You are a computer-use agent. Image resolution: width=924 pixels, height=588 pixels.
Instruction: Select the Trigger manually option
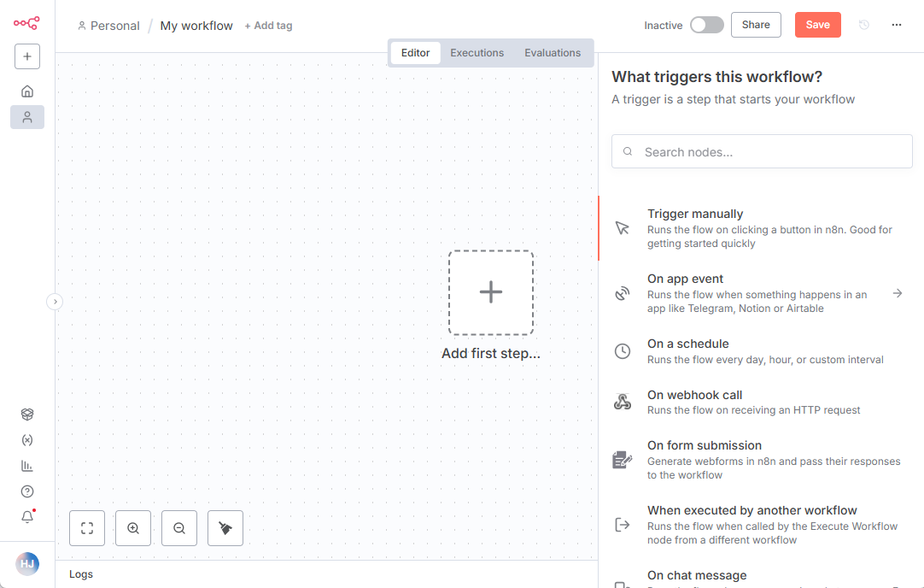(762, 228)
